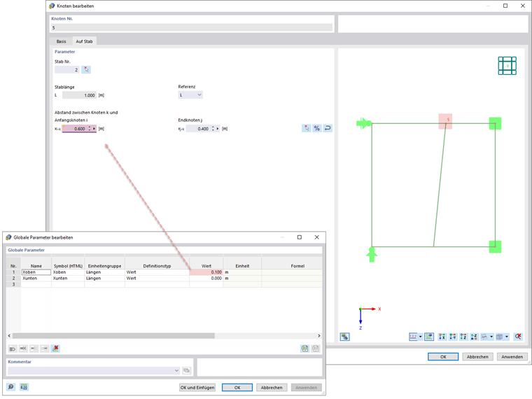Screen dimensions: 532x399
Task: Open dropdown arrow next to dimension-lines icon
Action: tap(421, 337)
